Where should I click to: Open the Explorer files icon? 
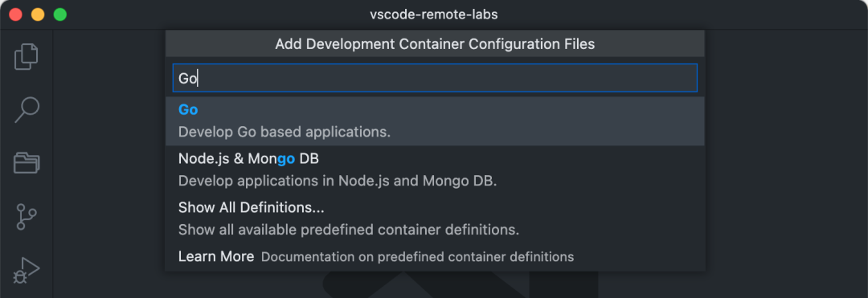(x=26, y=56)
